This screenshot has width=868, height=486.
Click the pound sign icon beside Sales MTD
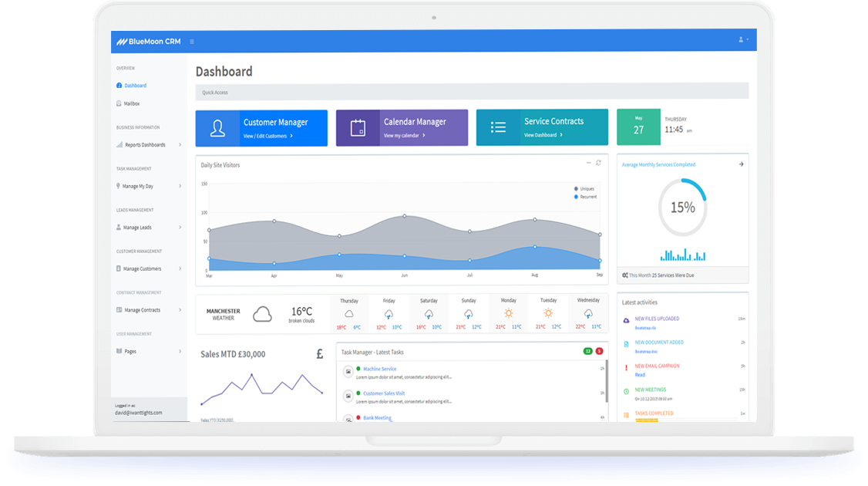pyautogui.click(x=320, y=354)
